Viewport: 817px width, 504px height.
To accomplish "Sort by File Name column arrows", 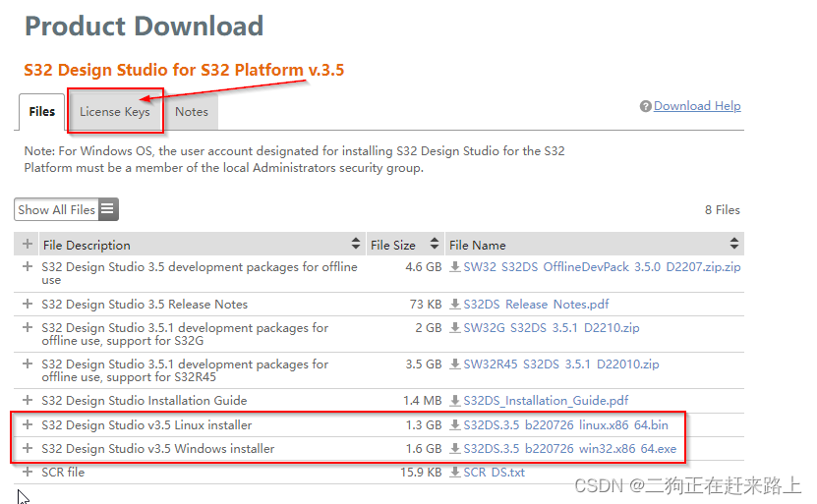I will click(x=733, y=243).
